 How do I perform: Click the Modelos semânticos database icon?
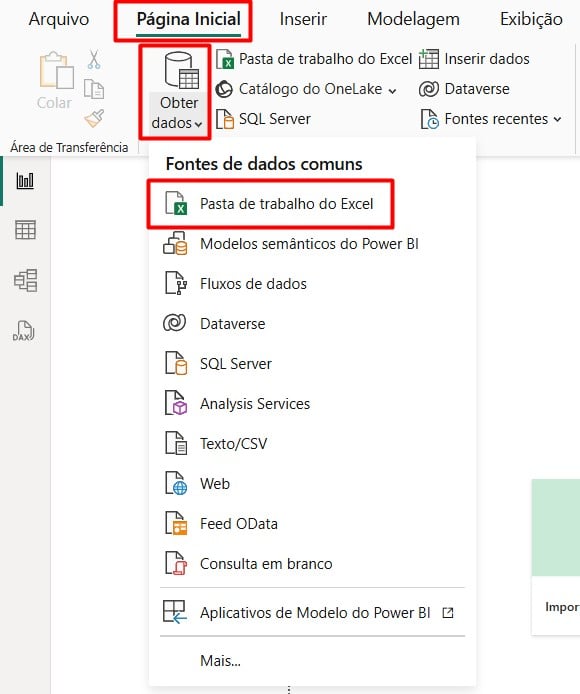click(175, 243)
